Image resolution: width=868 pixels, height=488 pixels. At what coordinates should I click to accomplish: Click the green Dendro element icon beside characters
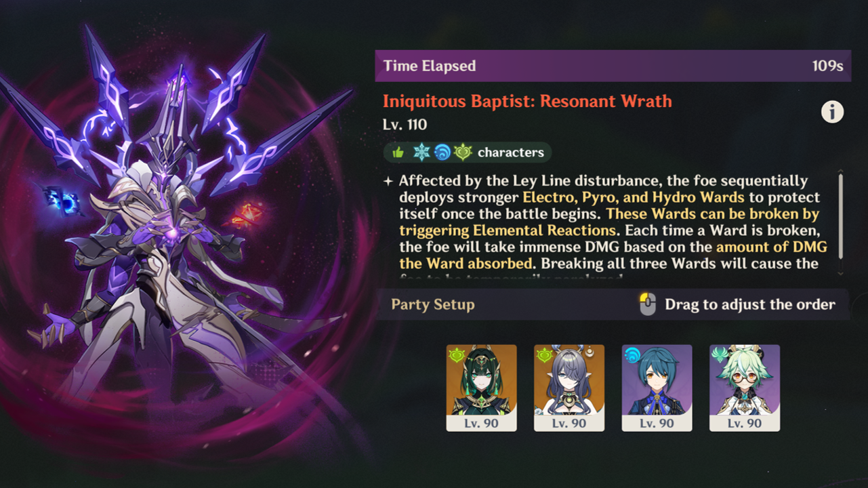pyautogui.click(x=462, y=152)
